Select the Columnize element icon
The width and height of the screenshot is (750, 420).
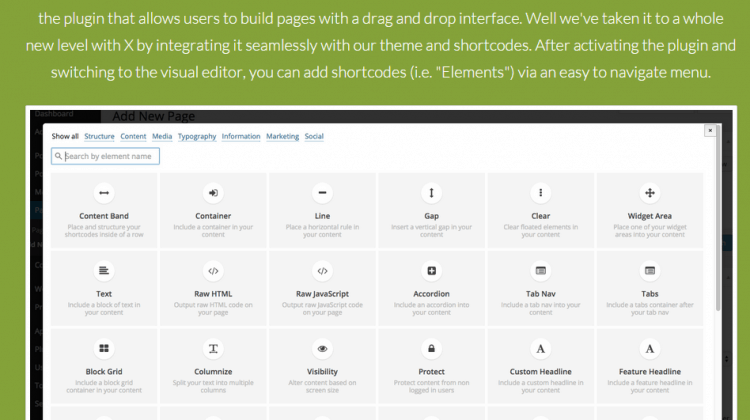[213, 349]
